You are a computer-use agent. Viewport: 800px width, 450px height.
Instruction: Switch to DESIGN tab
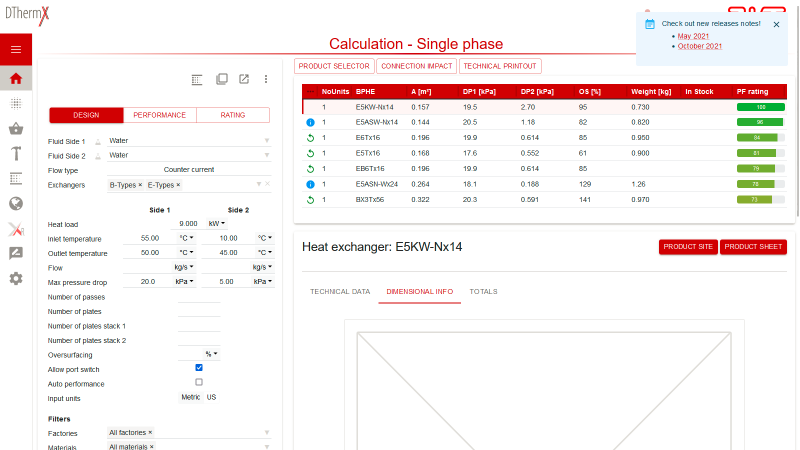[86, 115]
